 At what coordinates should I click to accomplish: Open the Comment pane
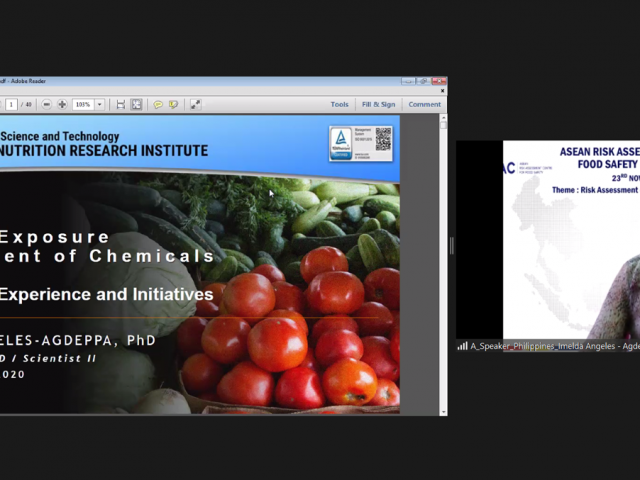pos(424,104)
